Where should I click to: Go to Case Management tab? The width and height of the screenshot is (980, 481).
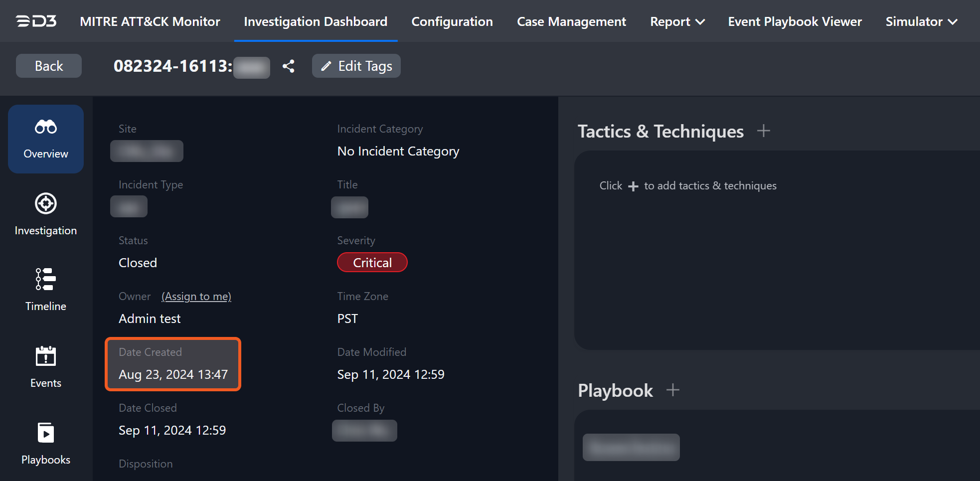[571, 22]
